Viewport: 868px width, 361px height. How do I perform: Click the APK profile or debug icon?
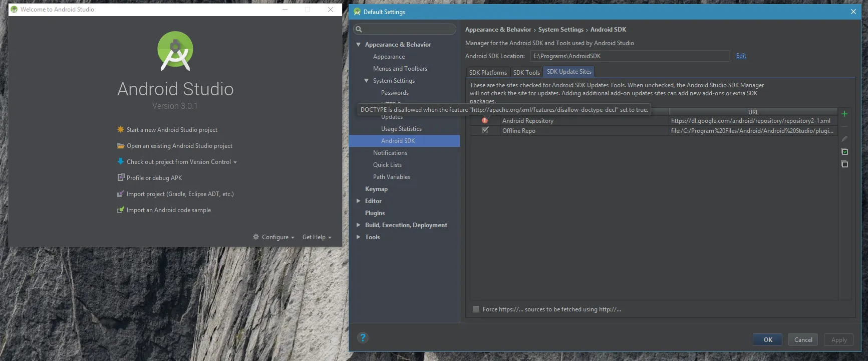click(121, 177)
